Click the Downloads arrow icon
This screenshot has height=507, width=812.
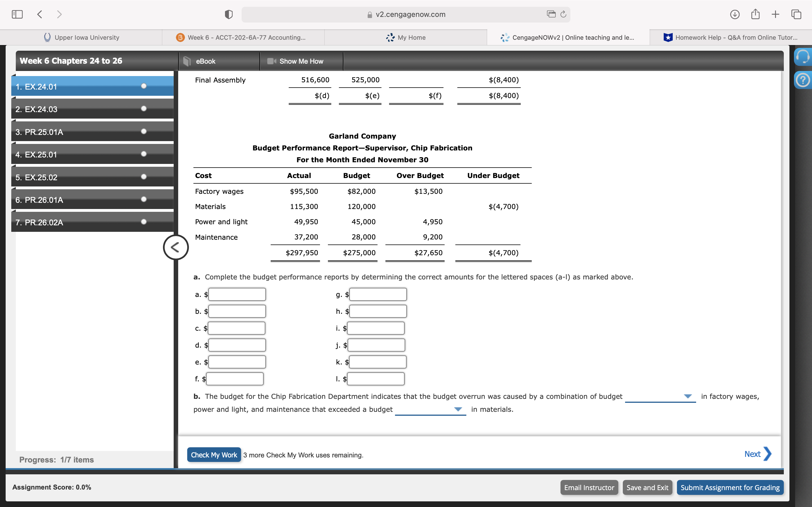[x=734, y=14]
